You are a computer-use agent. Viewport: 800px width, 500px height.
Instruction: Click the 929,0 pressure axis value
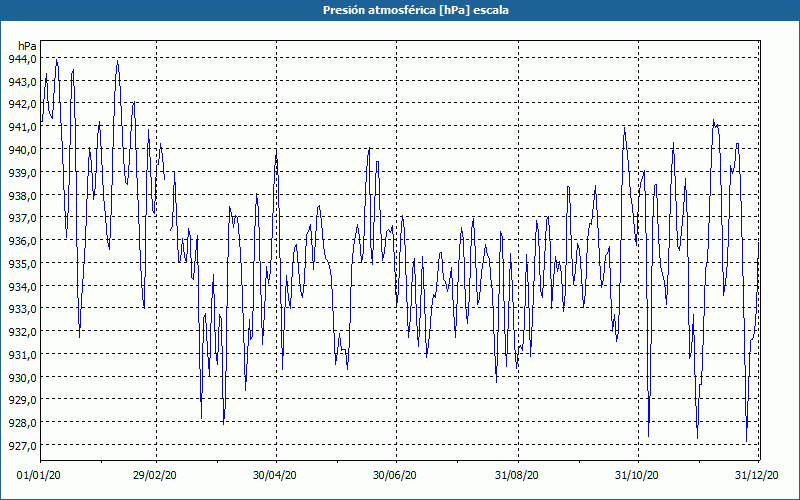point(22,400)
